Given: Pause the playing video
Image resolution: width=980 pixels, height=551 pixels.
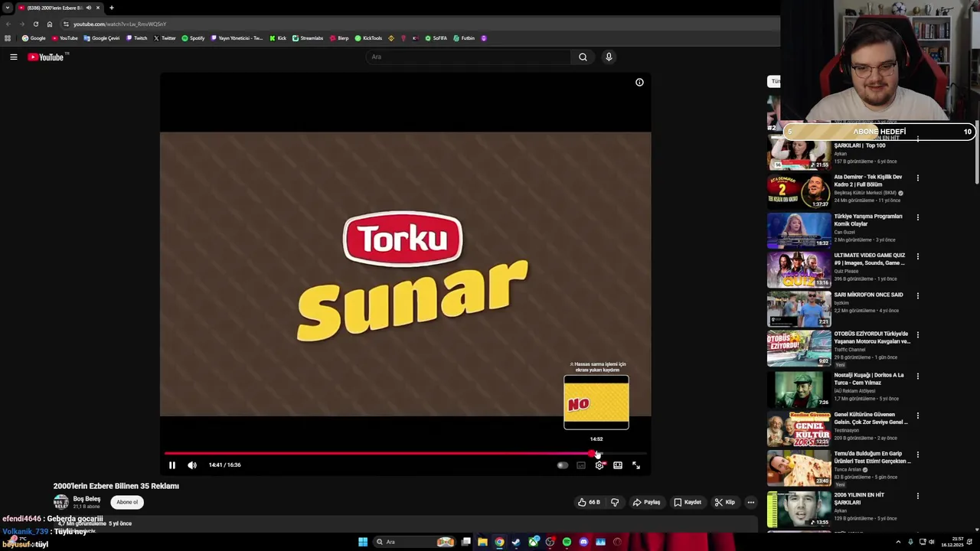Looking at the screenshot, I should (x=172, y=465).
